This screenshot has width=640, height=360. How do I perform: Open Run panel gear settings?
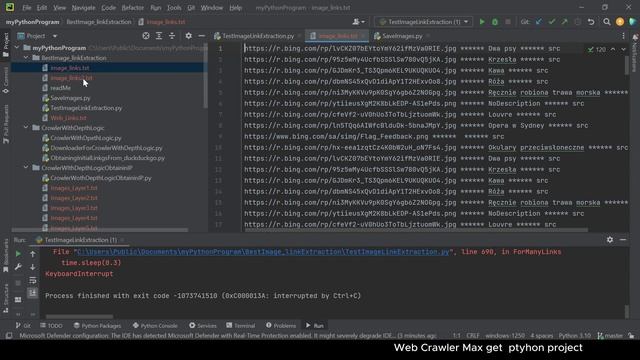pos(609,240)
